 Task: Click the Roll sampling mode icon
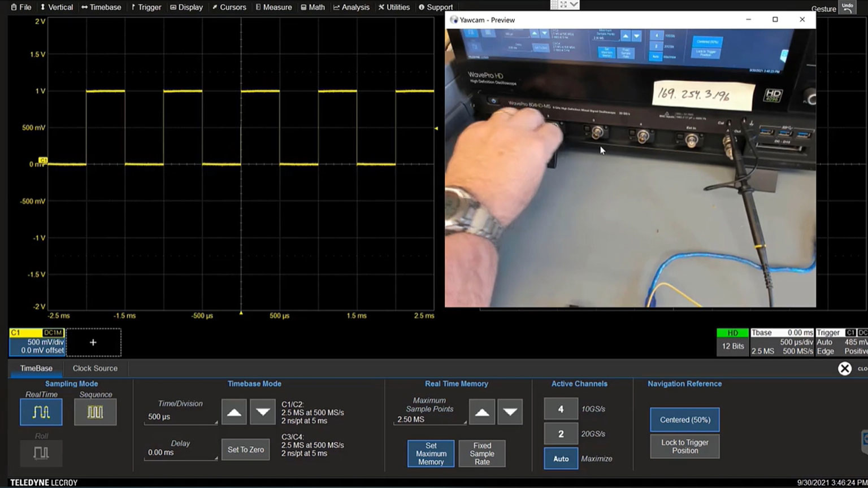click(41, 452)
